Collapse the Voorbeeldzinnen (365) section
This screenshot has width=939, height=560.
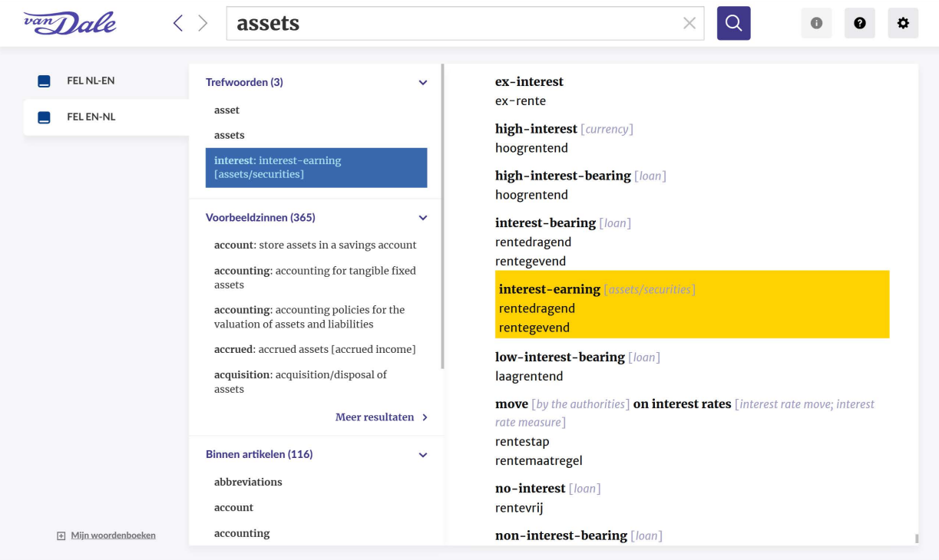coord(422,218)
